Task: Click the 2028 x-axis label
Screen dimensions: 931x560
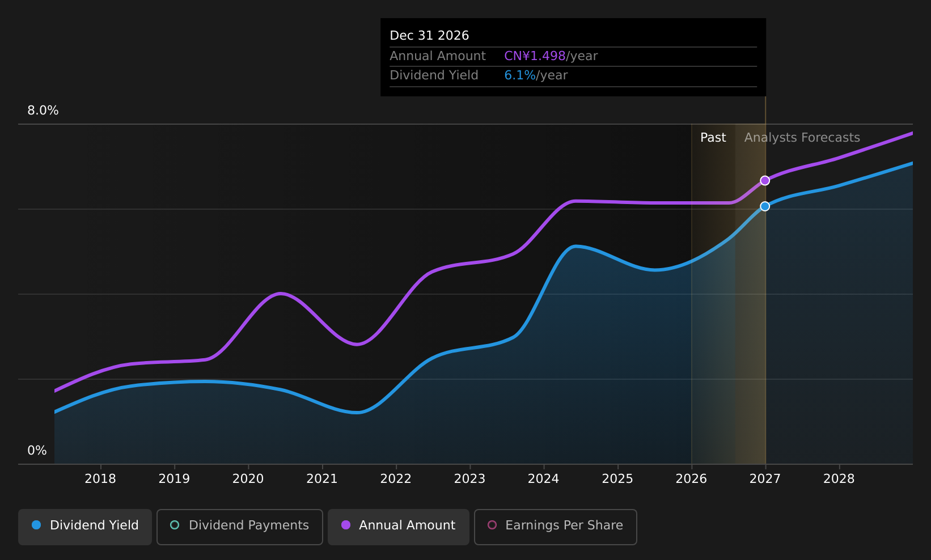Action: [839, 479]
